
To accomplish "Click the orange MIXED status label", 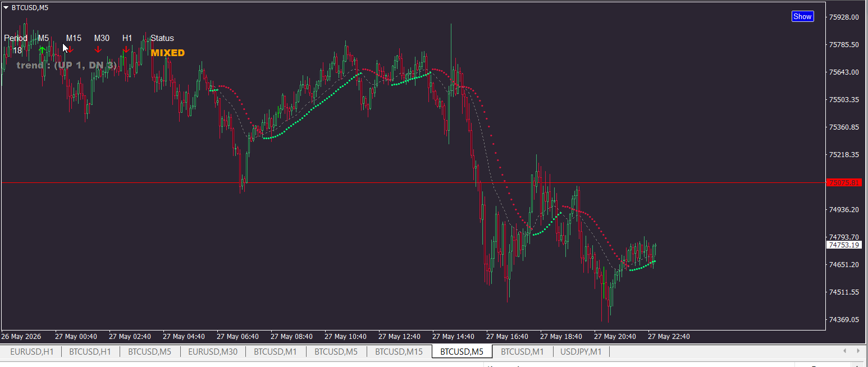I will tap(167, 53).
